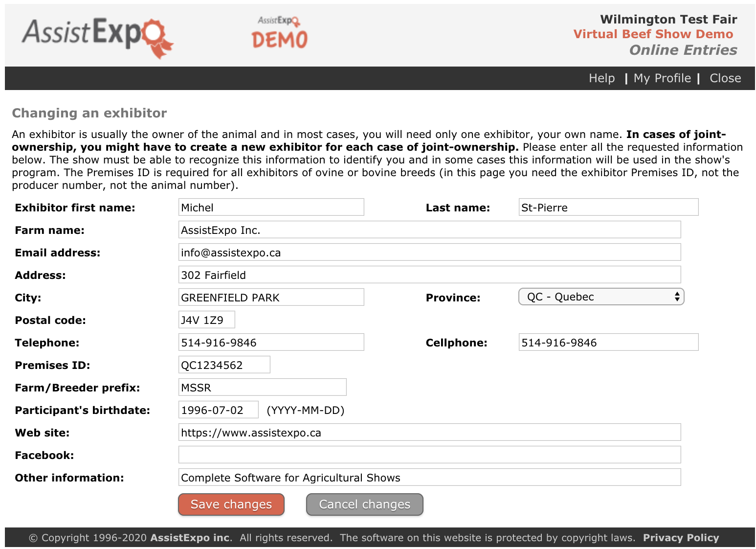Go to My Profile in the top bar
Viewport: 756px width, 549px height.
[662, 78]
